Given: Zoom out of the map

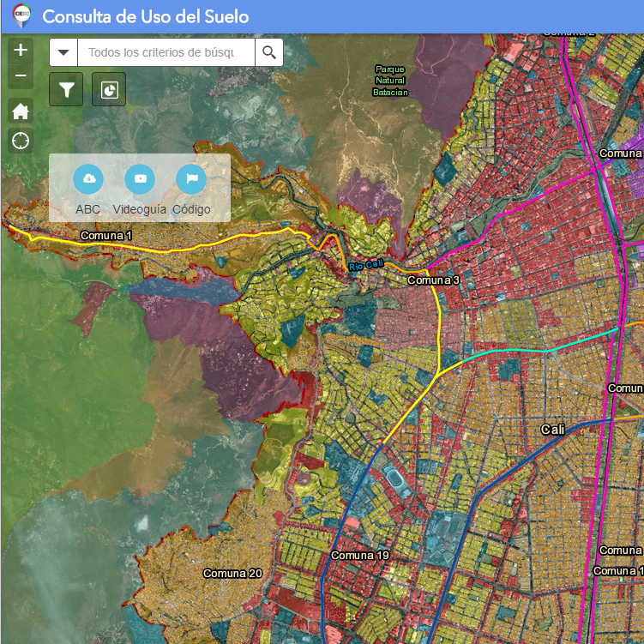Looking at the screenshot, I should [21, 75].
